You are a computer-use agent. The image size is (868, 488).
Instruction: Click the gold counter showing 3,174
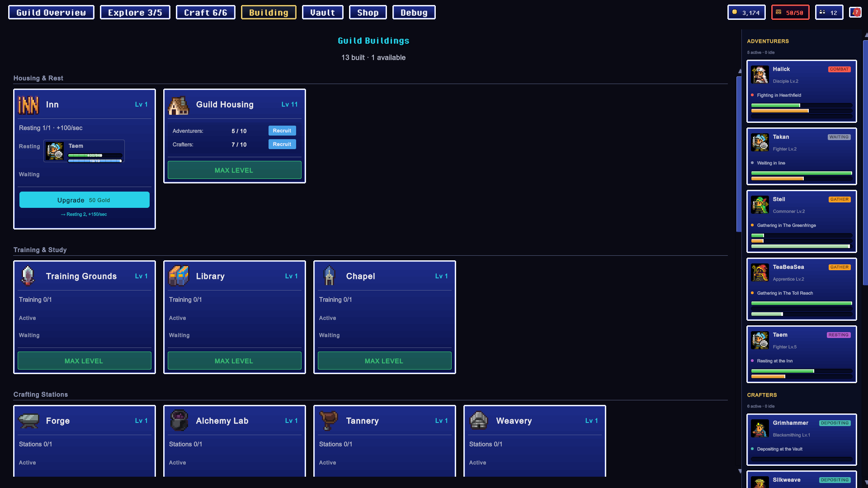[x=746, y=13]
